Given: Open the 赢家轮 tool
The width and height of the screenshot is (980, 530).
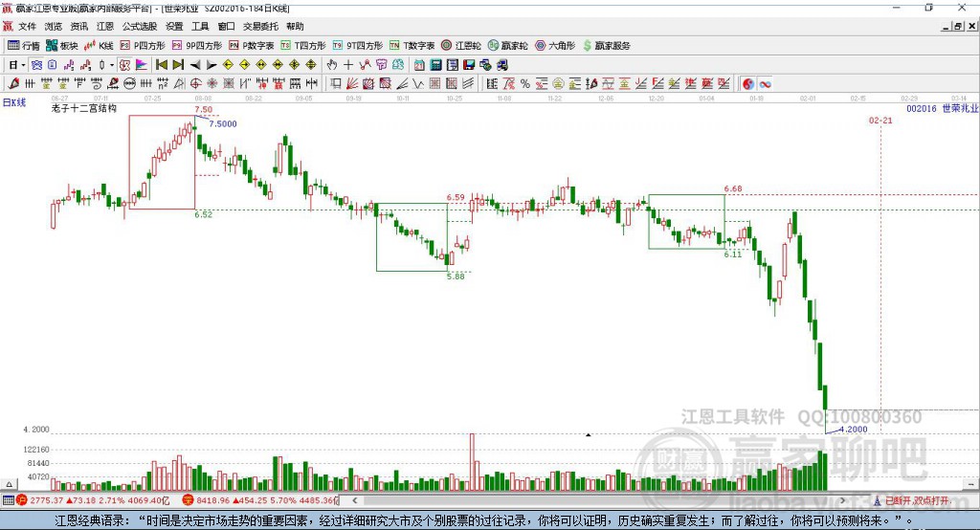Looking at the screenshot, I should [x=507, y=46].
